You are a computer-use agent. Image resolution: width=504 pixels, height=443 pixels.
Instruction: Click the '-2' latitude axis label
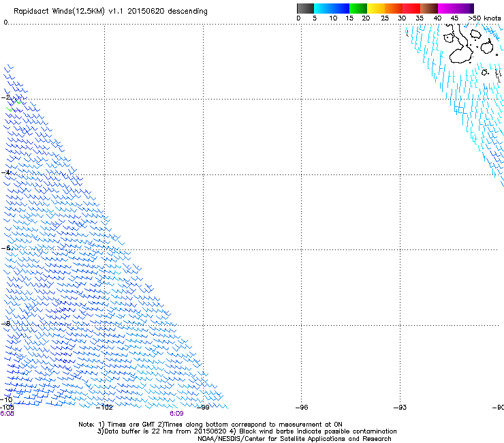tap(6, 97)
